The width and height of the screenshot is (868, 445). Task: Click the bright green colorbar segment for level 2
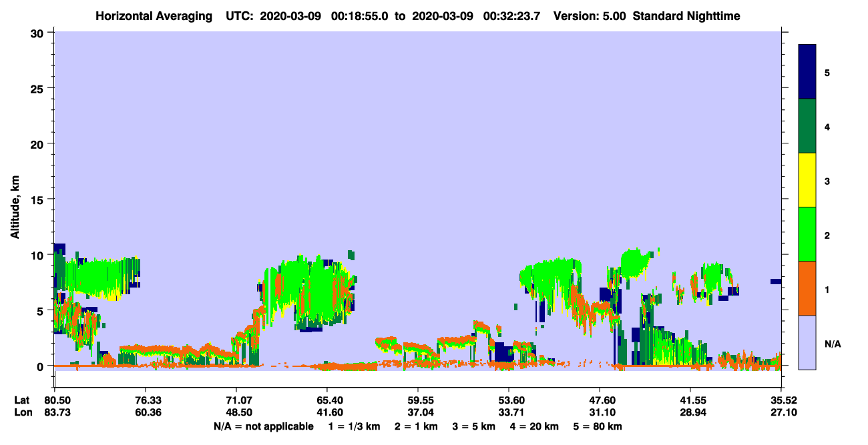807,234
